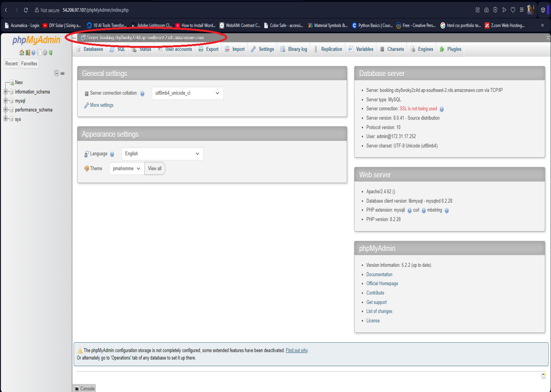
Task: Expand the information_schema database tree node
Action: coord(6,92)
